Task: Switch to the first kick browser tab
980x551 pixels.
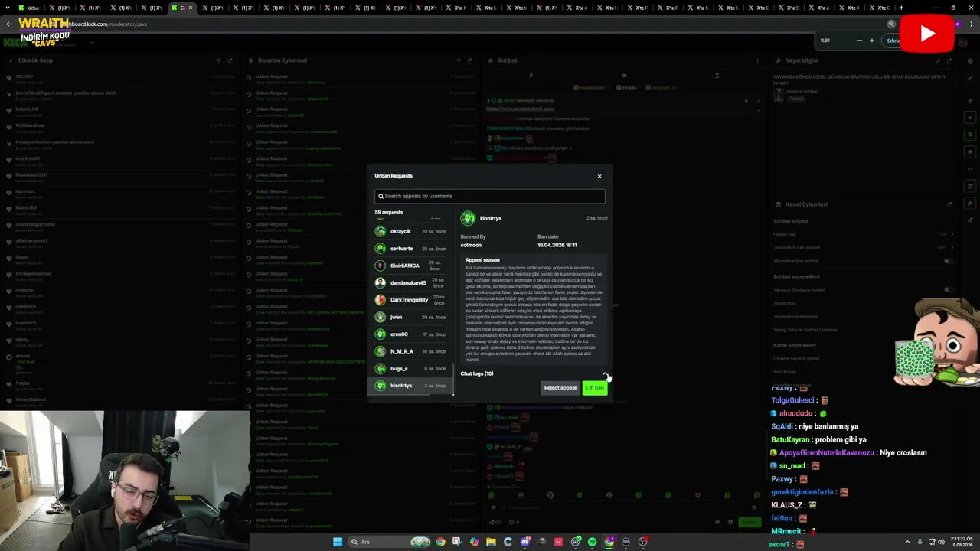Action: coord(31,8)
